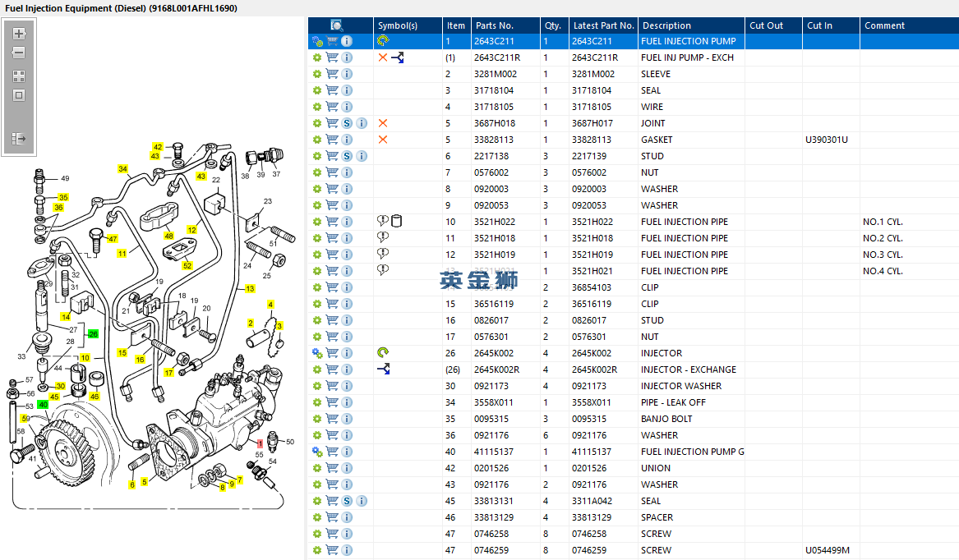
Task: Click the note symbol for NO.1 CYL. pipe
Action: (x=383, y=221)
